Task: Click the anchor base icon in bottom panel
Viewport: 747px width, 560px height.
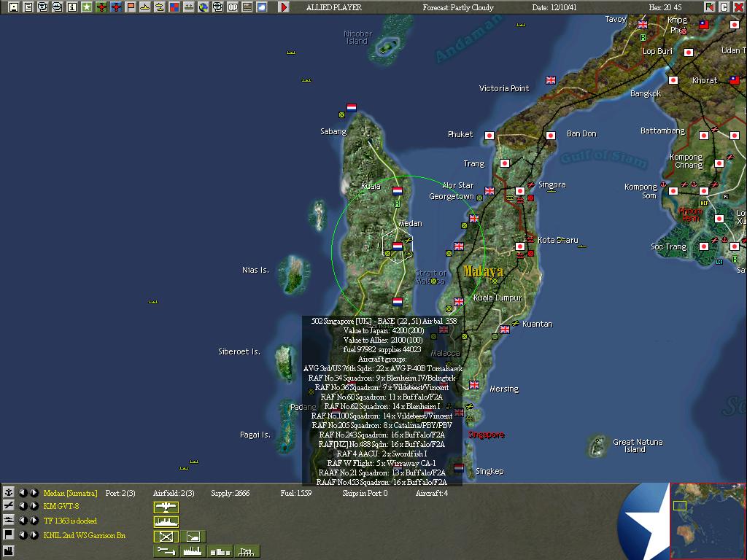Action: click(9, 492)
